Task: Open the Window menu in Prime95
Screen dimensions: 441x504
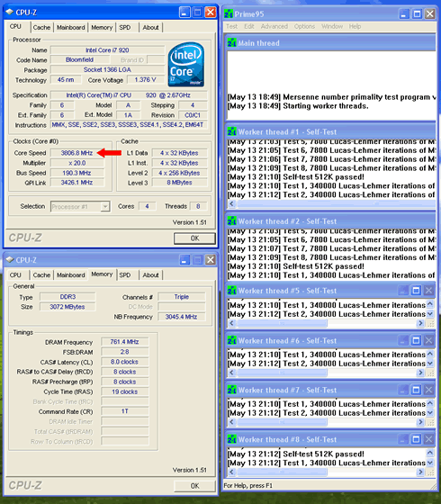Action: (x=332, y=26)
